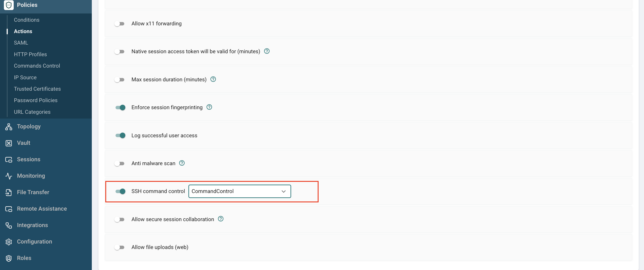Disable Enforce session fingerprinting toggle

(120, 108)
